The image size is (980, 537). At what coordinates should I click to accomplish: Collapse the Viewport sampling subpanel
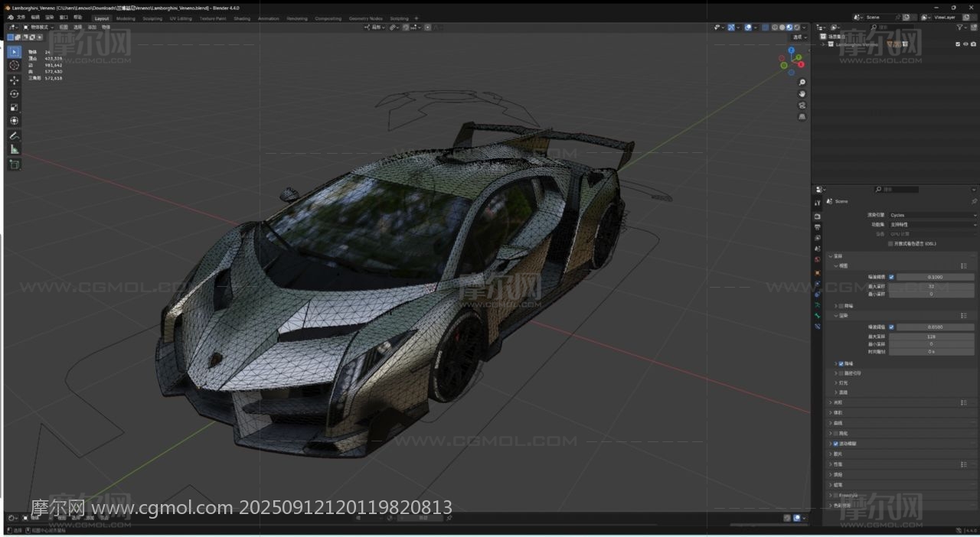[x=836, y=266]
